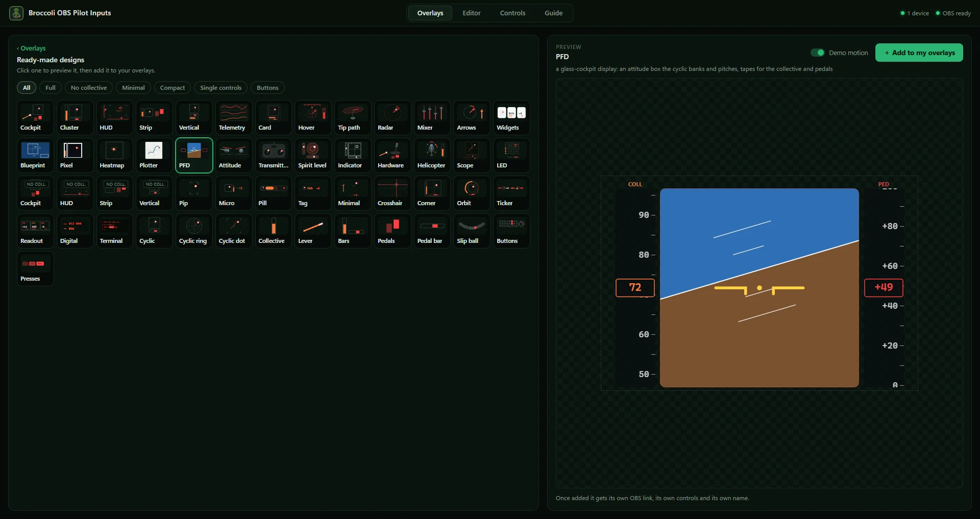The width and height of the screenshot is (980, 519).
Task: Click Add to my overlays button
Action: click(x=919, y=53)
